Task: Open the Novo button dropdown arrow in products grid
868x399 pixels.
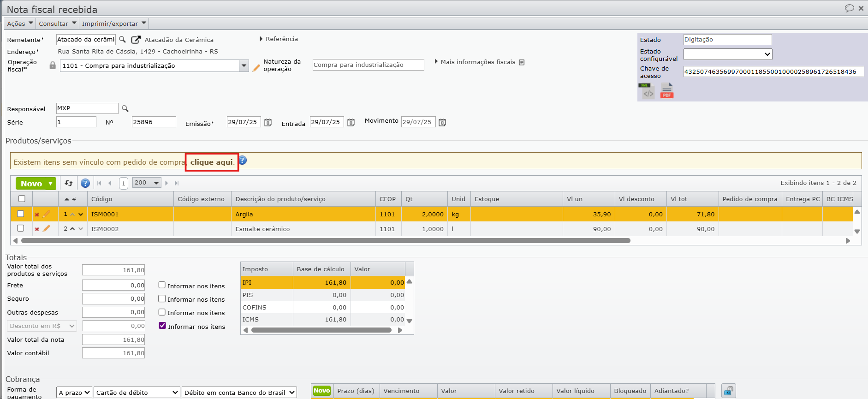Action: [x=51, y=184]
